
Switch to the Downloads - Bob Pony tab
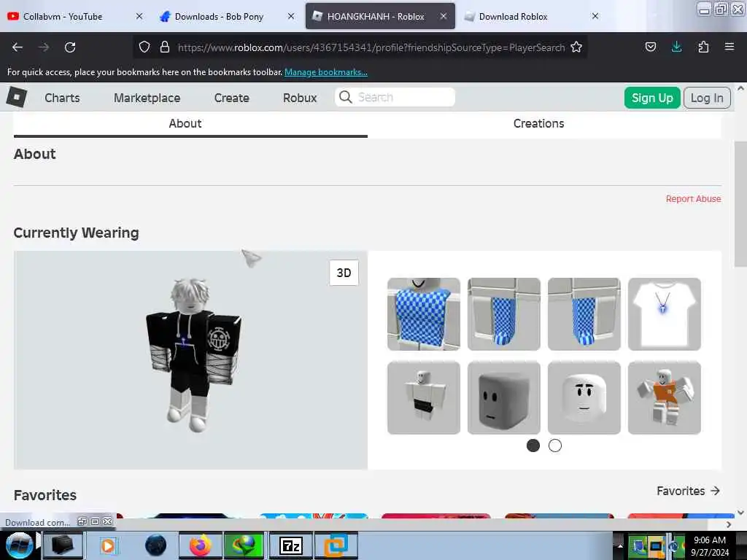[x=228, y=16]
